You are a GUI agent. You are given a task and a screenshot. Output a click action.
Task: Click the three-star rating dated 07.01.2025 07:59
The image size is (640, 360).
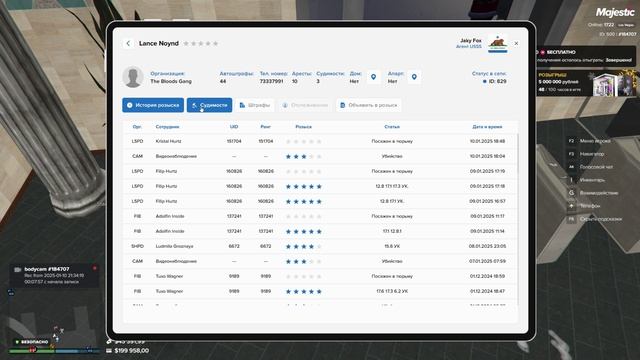click(x=304, y=262)
